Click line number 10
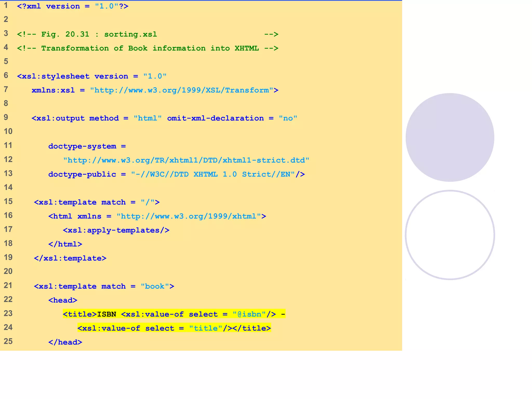This screenshot has width=532, height=399. click(8, 131)
